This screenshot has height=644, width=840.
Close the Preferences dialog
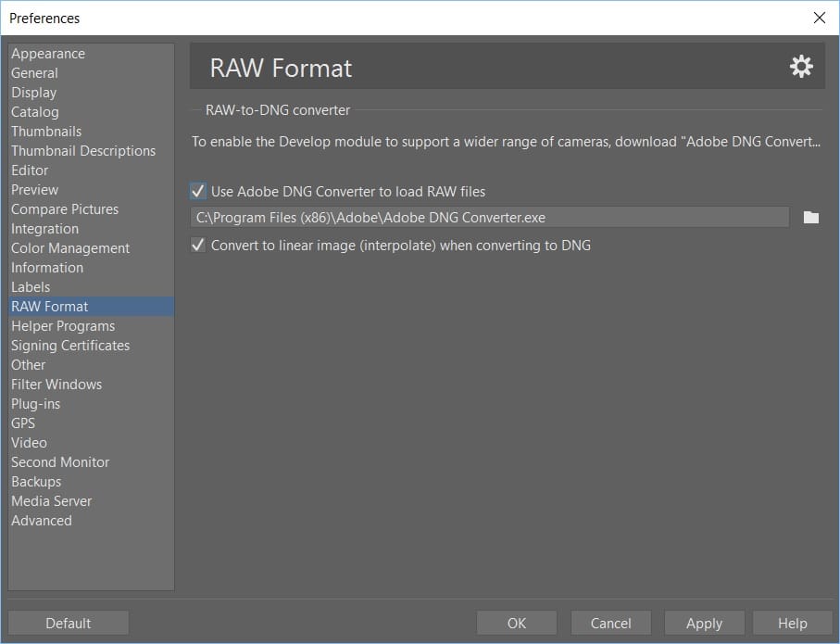coord(819,18)
